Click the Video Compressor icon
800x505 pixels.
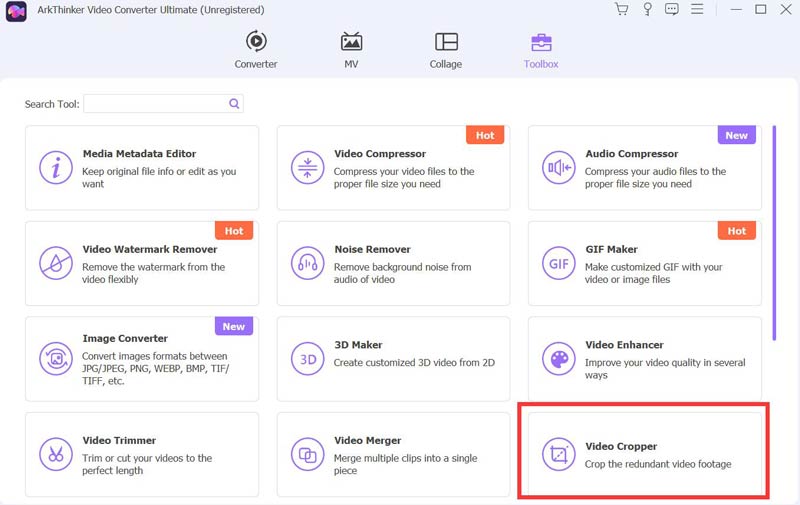click(307, 168)
